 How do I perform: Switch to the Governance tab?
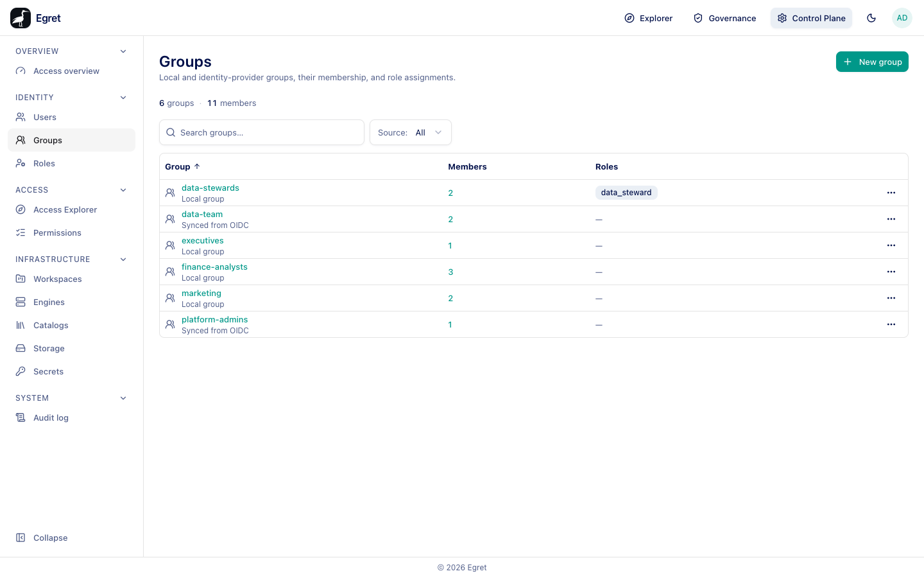click(725, 18)
